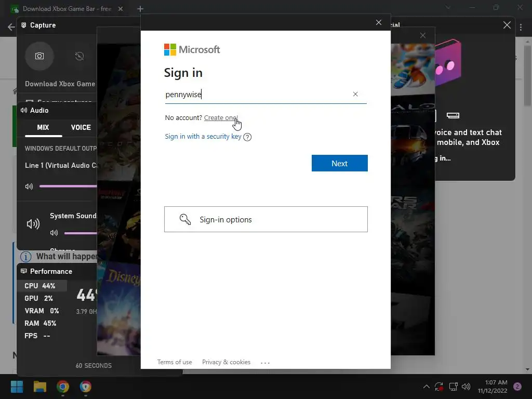This screenshot has height=399, width=532.
Task: Select VRAM 0% in Performance widget
Action: (42, 311)
